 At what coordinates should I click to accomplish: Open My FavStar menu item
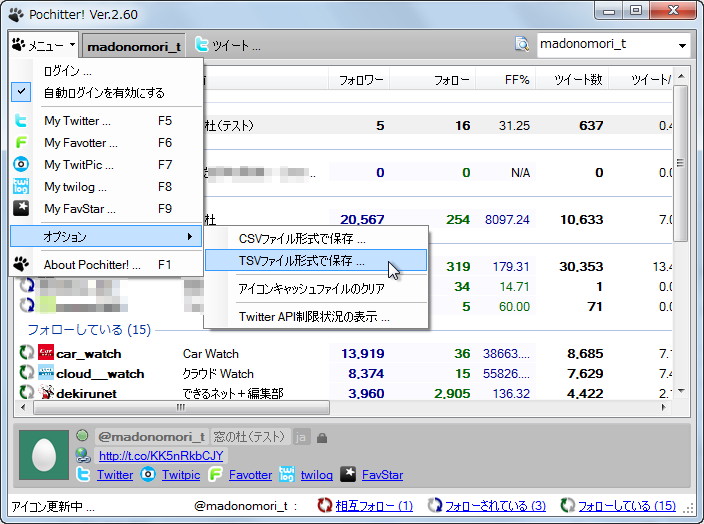108,209
